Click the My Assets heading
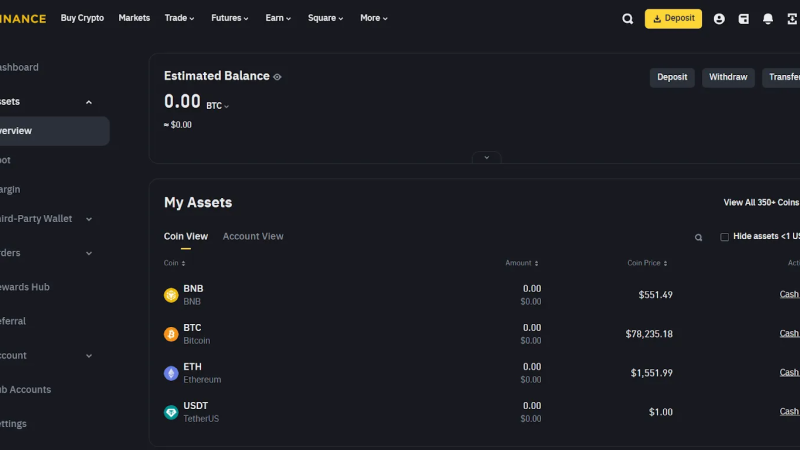The height and width of the screenshot is (450, 800). tap(198, 203)
